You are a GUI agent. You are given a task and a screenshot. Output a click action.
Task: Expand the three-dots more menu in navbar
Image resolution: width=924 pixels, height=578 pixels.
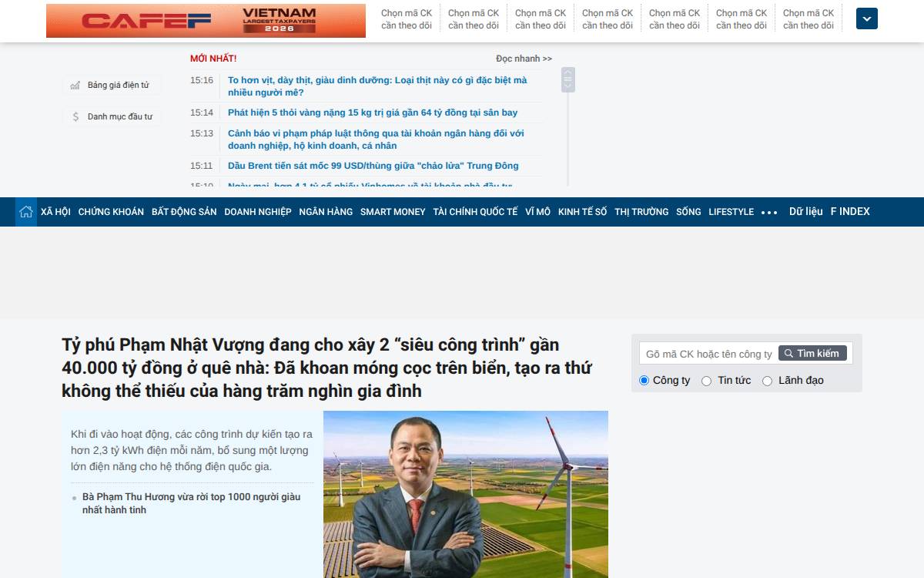point(769,212)
